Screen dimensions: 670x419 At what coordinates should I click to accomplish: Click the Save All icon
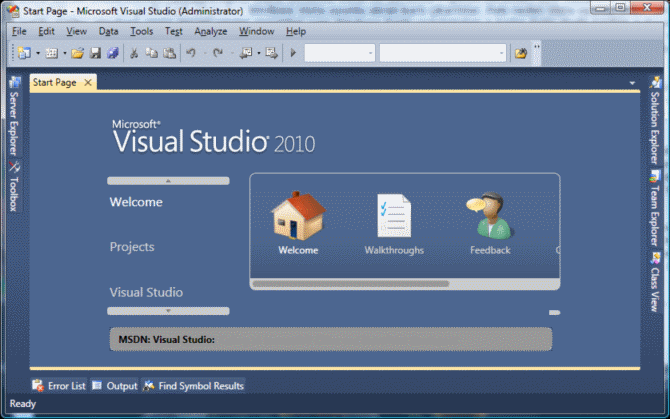[112, 53]
